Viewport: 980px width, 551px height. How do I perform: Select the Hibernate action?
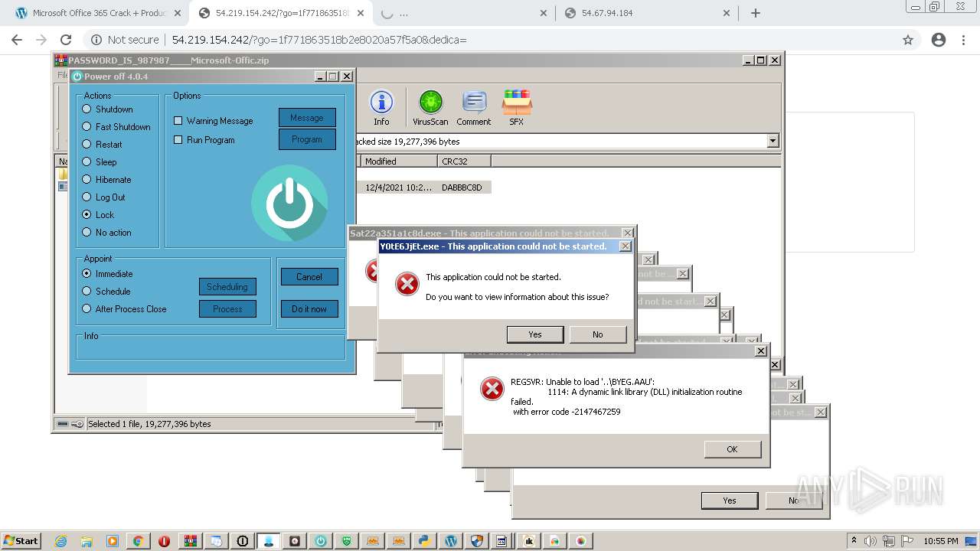(106, 180)
